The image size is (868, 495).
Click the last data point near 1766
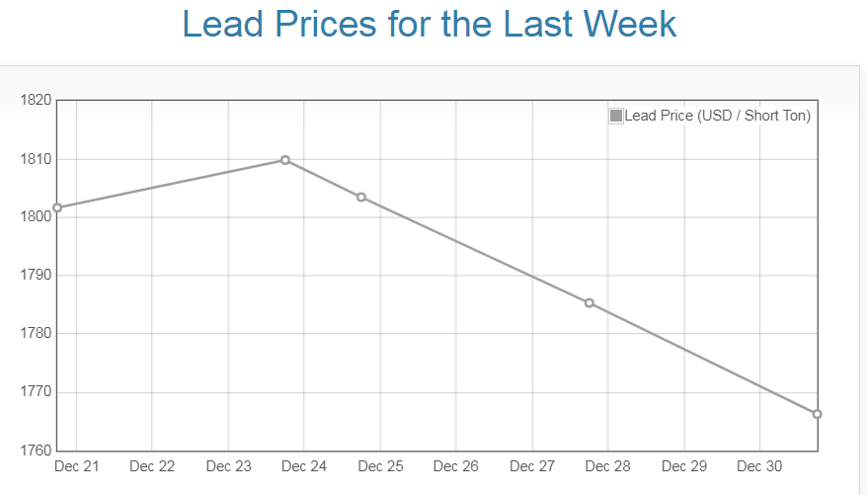818,414
